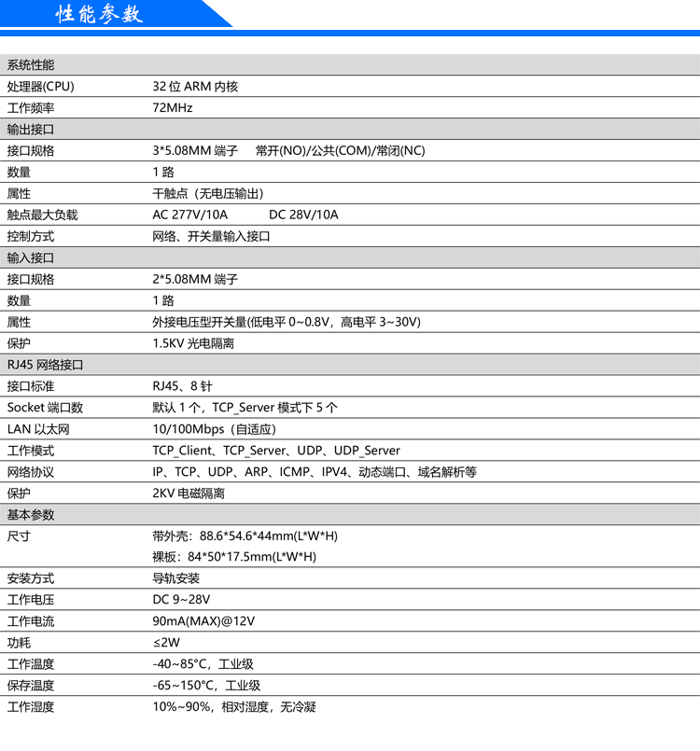Select the 2KV 电磁隔离 value
Viewport: 700px width, 751px height.
point(189,494)
